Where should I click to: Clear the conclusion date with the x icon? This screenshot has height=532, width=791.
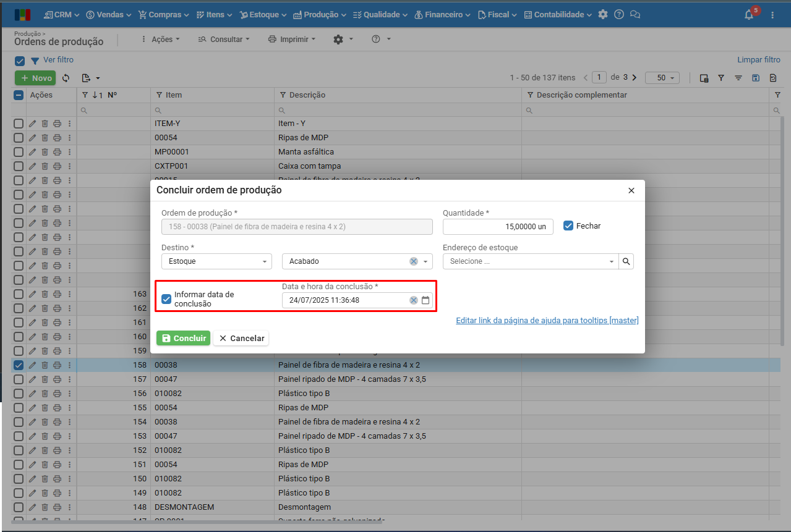pyautogui.click(x=414, y=300)
